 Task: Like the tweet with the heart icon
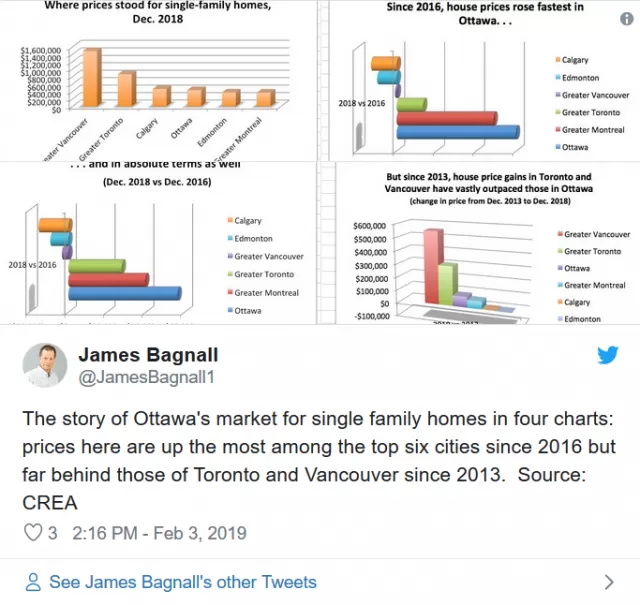click(33, 533)
